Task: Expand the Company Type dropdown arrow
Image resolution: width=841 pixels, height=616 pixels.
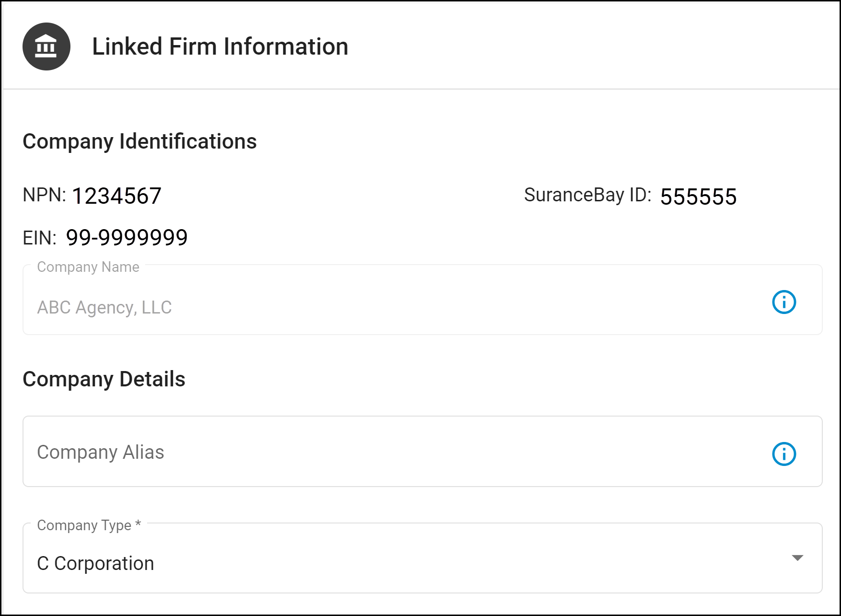Action: pyautogui.click(x=797, y=558)
